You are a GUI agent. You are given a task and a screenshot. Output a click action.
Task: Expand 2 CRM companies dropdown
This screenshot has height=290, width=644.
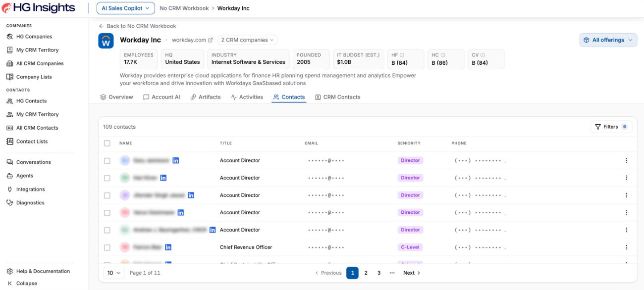point(247,40)
